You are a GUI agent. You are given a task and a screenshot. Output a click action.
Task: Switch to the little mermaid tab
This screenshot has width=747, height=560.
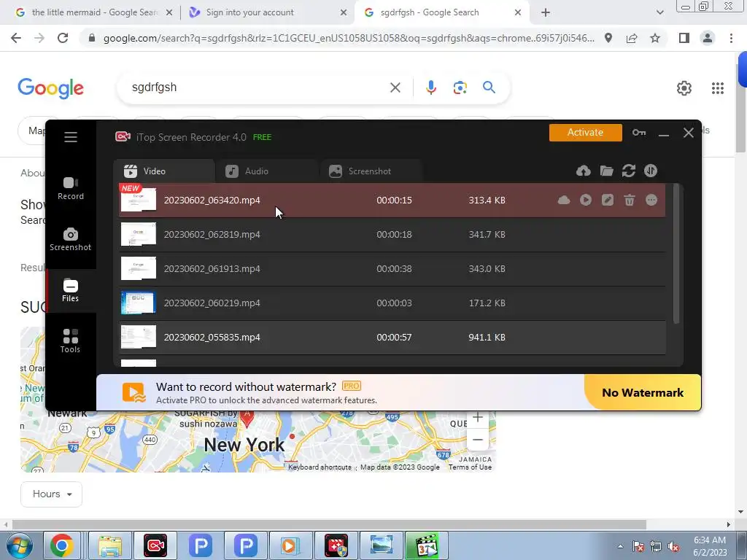click(x=94, y=12)
